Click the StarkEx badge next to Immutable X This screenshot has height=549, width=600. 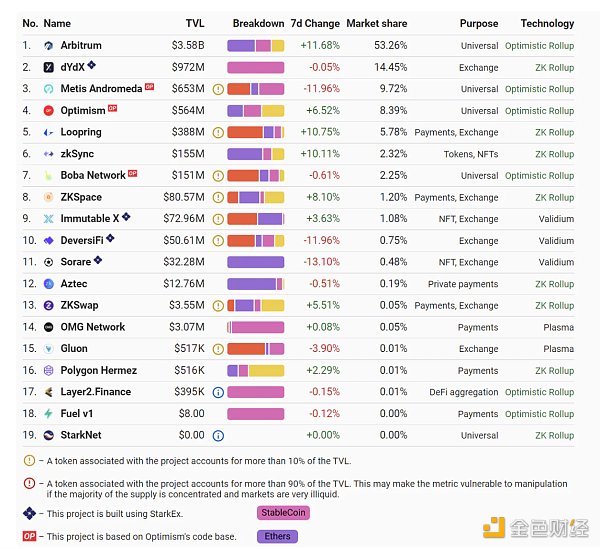(126, 217)
